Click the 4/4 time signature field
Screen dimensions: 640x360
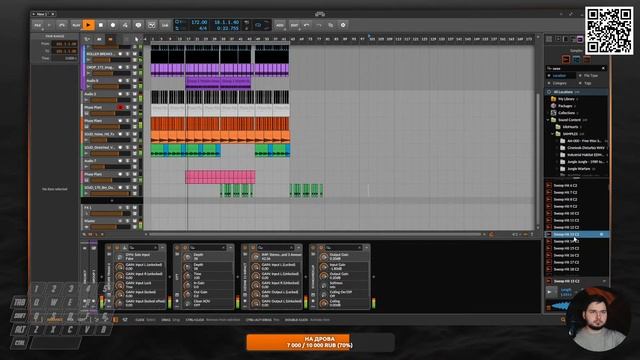click(203, 29)
